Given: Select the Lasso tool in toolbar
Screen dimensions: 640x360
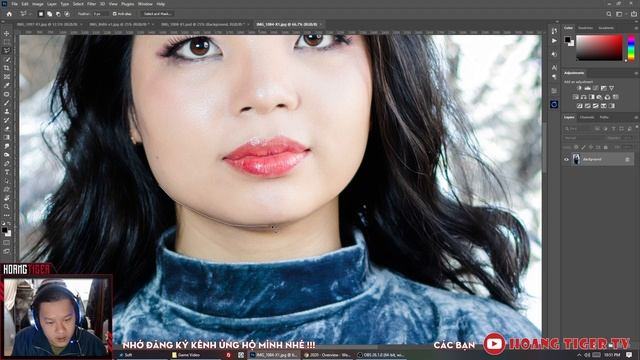Looking at the screenshot, I should click(x=7, y=51).
